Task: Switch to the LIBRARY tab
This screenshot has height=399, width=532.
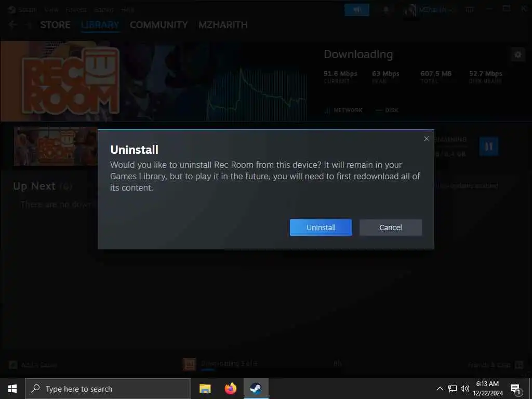Action: pos(100,25)
